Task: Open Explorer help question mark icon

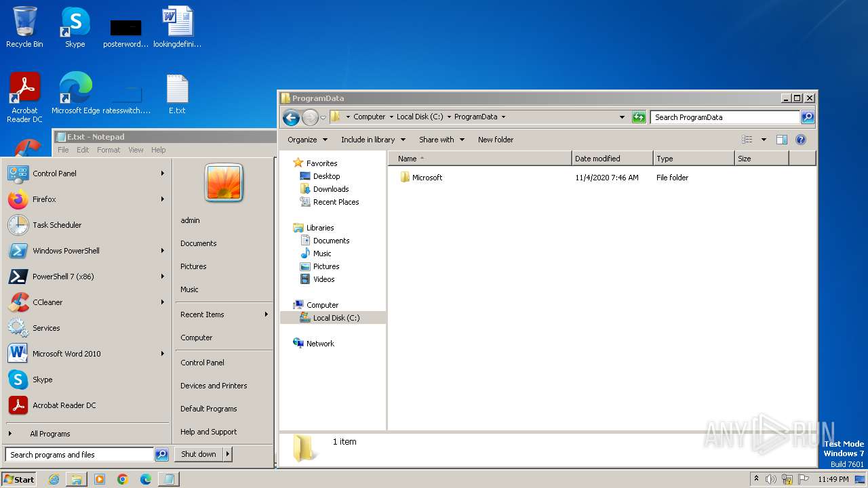Action: pos(800,140)
